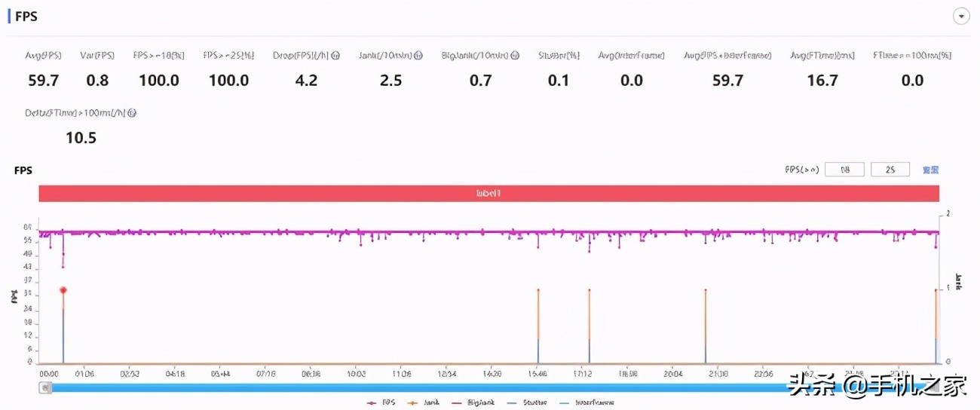Image resolution: width=980 pixels, height=410 pixels.
Task: Click the orange jank spike near 15:48
Action: (x=538, y=326)
